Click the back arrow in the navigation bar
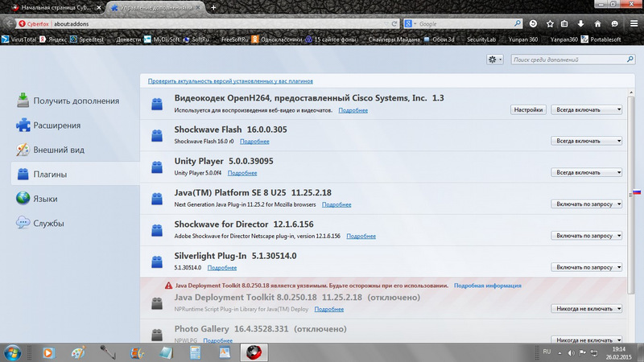Screen dimensions: 644x362 click(9, 24)
